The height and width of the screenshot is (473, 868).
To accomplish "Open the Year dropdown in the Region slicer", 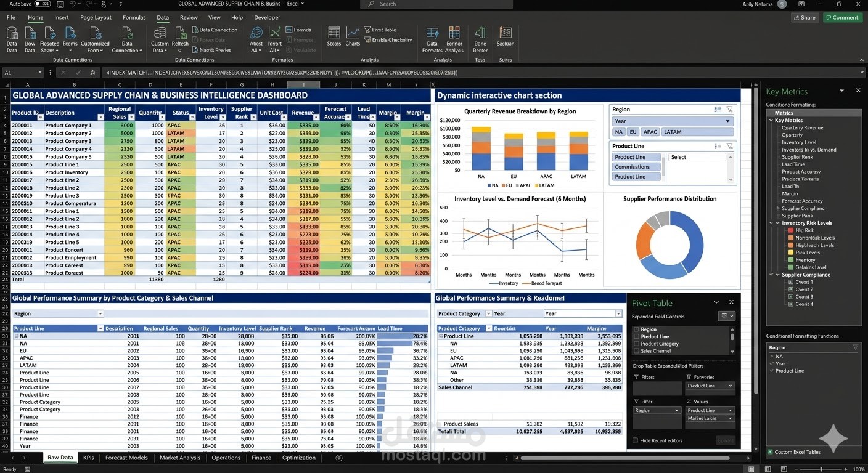I will coord(672,120).
